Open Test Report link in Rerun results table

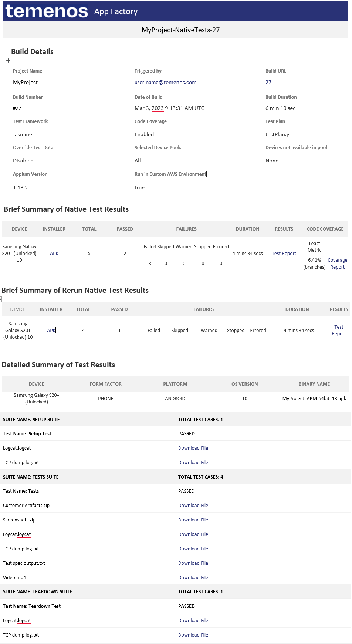(339, 331)
